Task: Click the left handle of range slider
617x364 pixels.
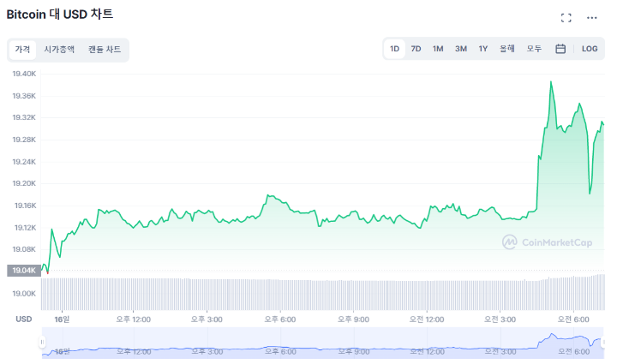Action: click(x=41, y=343)
